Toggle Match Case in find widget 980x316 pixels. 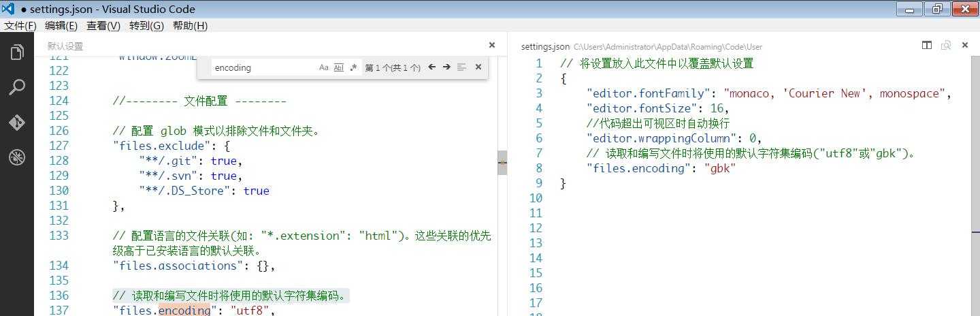(324, 67)
